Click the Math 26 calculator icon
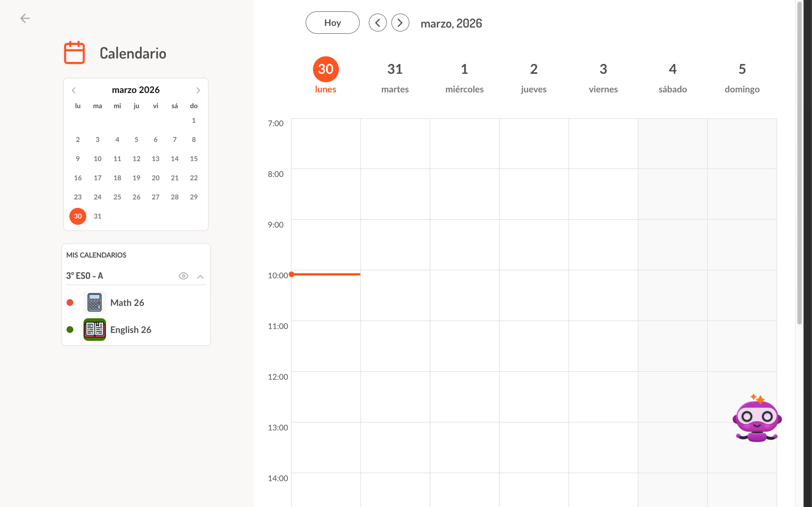812x507 pixels. coord(95,303)
